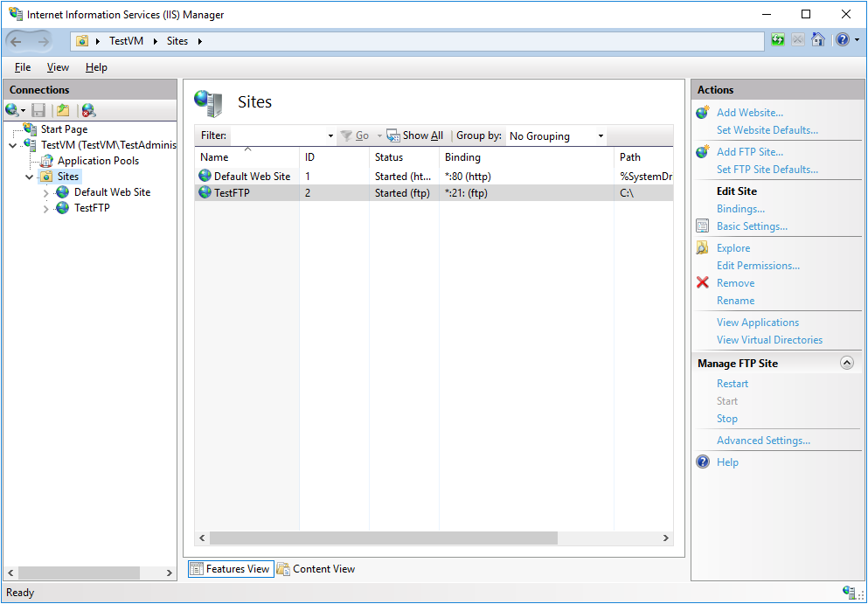Expand the TestFTP tree node
Screen dimensions: 868x604
(x=46, y=209)
